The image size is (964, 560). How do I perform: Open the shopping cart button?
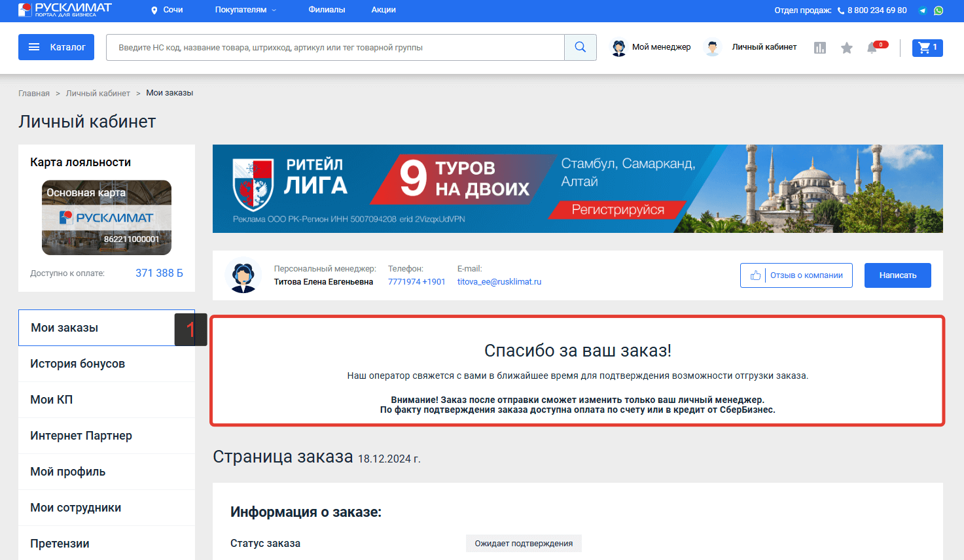927,47
